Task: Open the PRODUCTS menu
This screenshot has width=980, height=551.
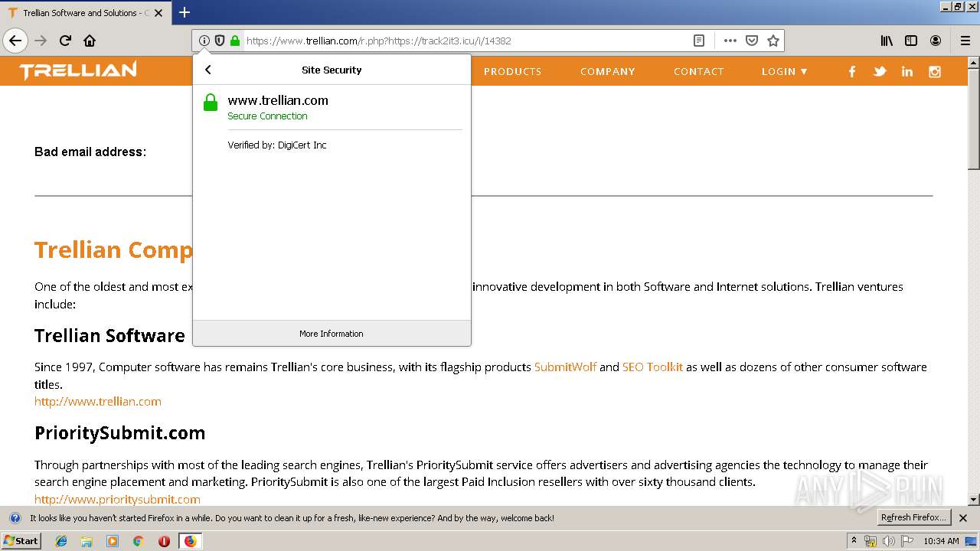Action: click(x=512, y=71)
